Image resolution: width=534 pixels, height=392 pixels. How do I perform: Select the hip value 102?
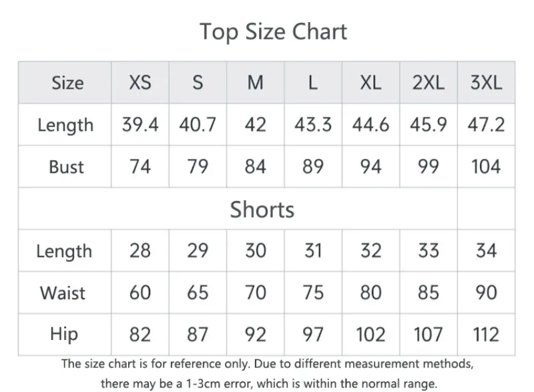click(x=370, y=335)
